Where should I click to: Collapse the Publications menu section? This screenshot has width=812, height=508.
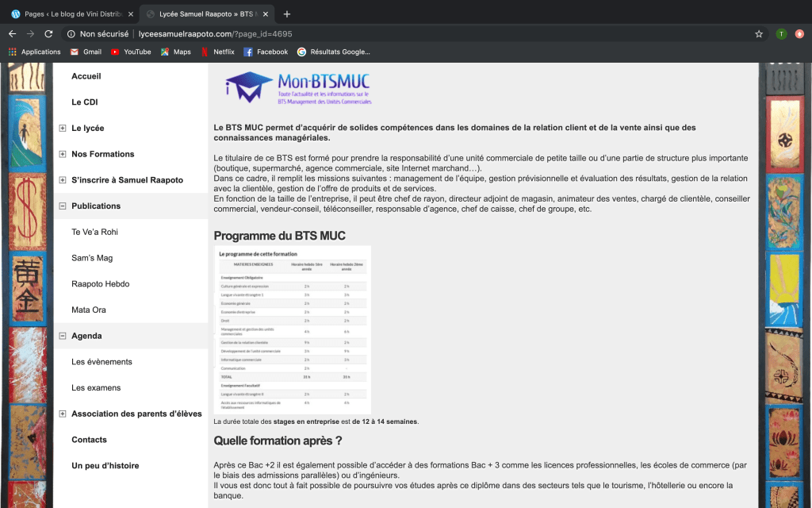[63, 206]
